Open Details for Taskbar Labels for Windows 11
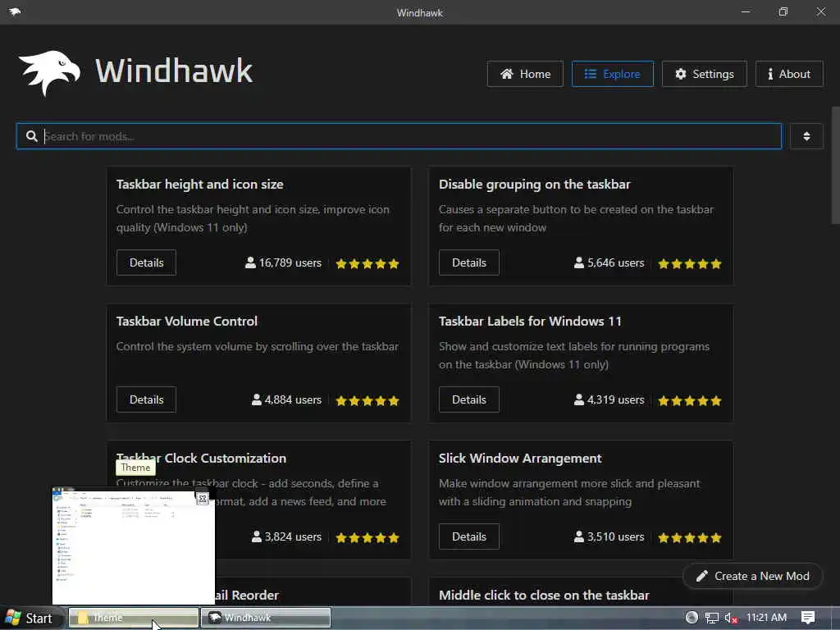The height and width of the screenshot is (630, 840). click(468, 399)
